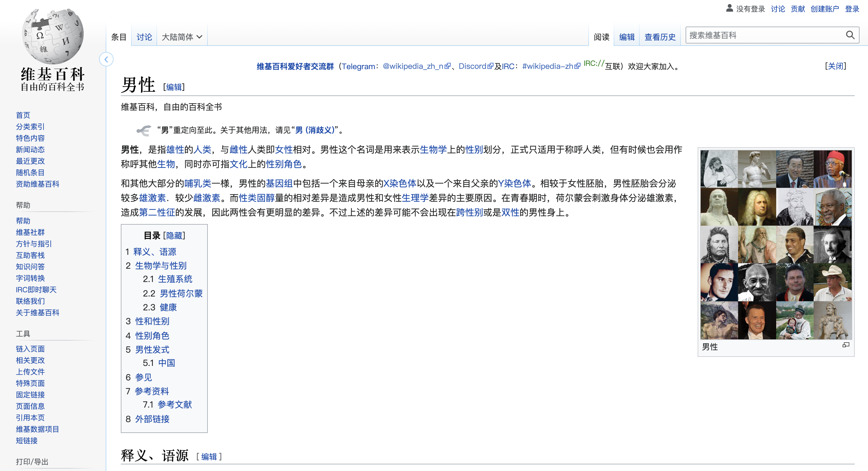Click the green IRC:// 互联 icon
Viewport: 868px width, 471px height.
tap(593, 63)
